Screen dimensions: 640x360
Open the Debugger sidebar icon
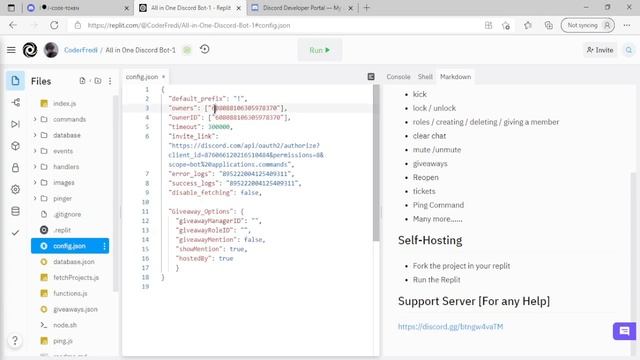(16, 124)
